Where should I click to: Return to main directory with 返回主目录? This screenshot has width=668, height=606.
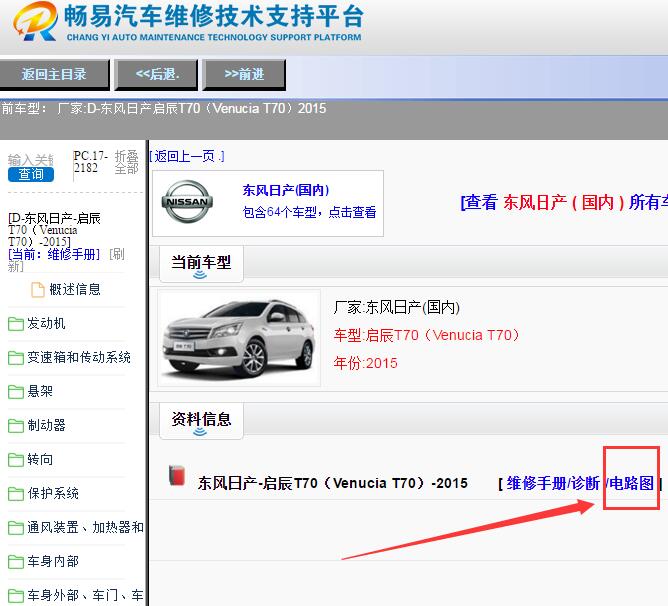tap(54, 75)
